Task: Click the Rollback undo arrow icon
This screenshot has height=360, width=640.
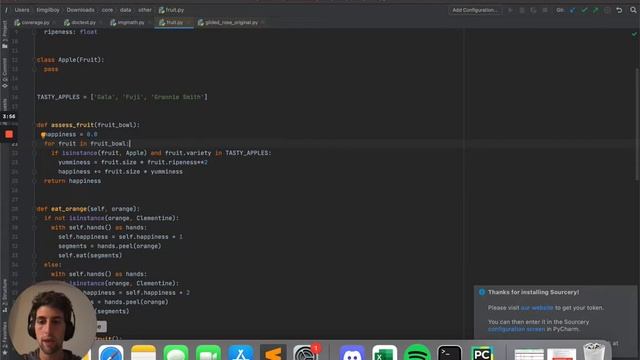Action: (619, 10)
